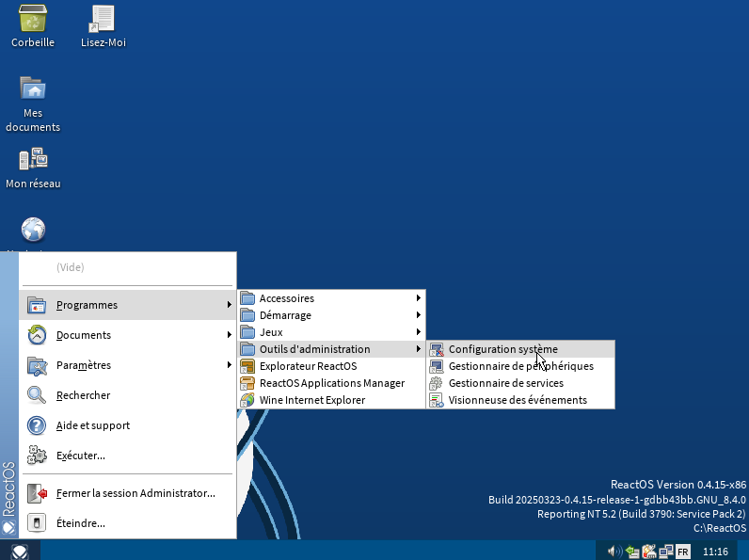The width and height of the screenshot is (749, 560).
Task: Open Gestionnaire de services
Action: [x=505, y=383]
